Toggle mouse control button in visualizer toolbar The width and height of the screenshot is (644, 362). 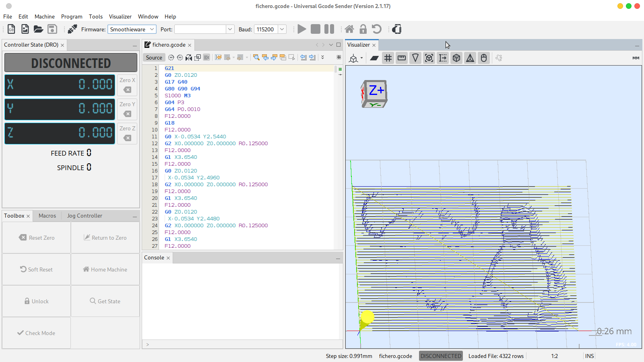(484, 58)
